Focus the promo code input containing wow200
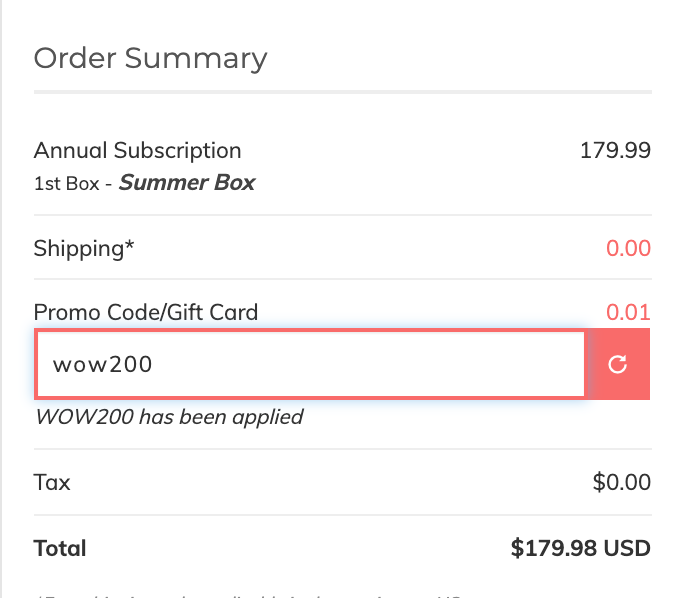Viewport: 676px width, 598px height. click(310, 364)
